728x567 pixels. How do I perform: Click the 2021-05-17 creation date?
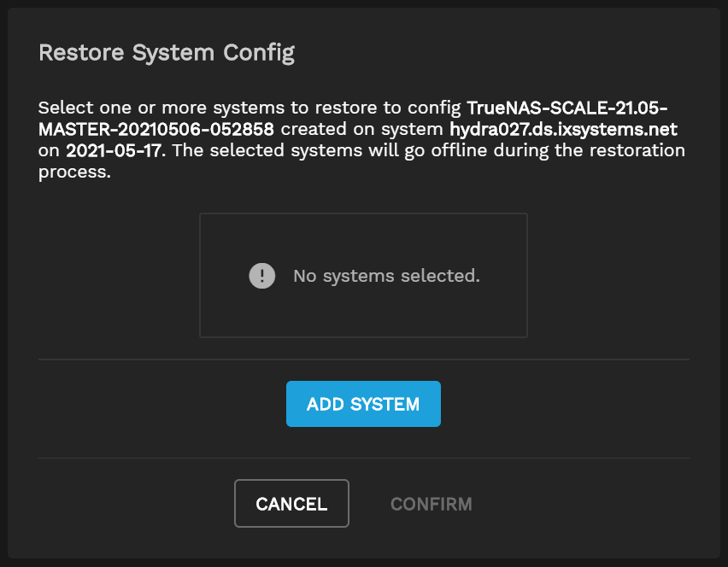pyautogui.click(x=112, y=150)
